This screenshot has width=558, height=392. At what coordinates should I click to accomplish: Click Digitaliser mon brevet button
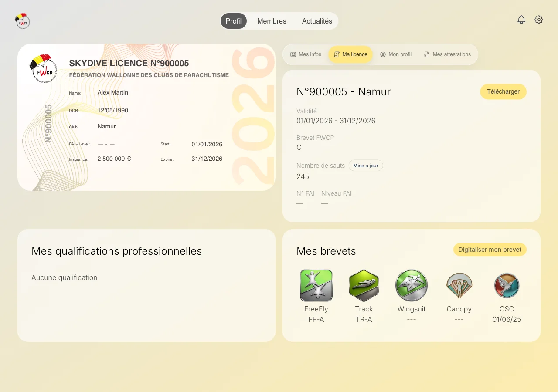490,250
